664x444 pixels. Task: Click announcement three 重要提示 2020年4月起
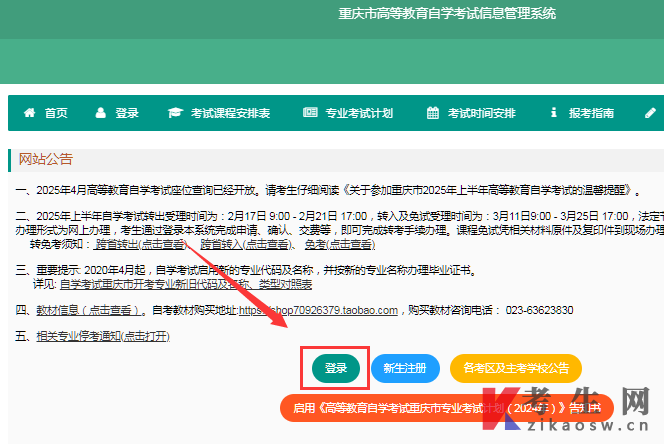pos(246,270)
